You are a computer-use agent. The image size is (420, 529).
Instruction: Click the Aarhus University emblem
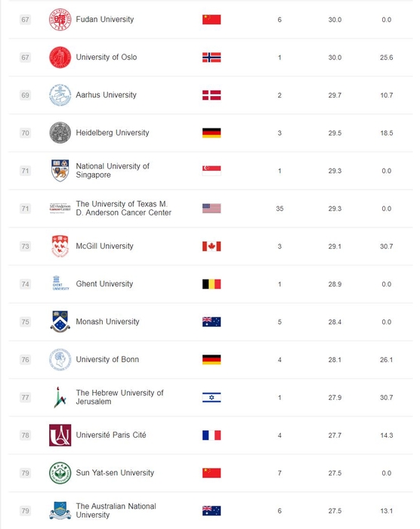pos(60,95)
